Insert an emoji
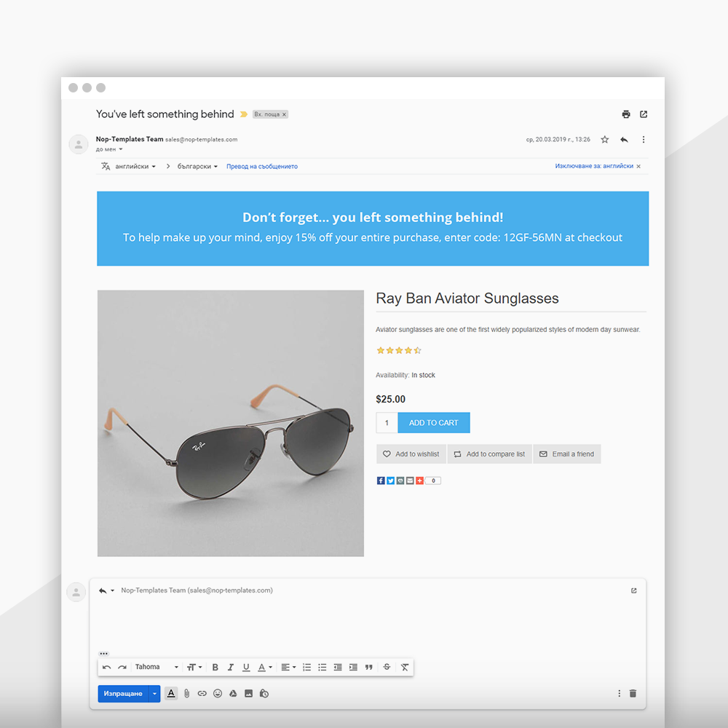 click(217, 694)
